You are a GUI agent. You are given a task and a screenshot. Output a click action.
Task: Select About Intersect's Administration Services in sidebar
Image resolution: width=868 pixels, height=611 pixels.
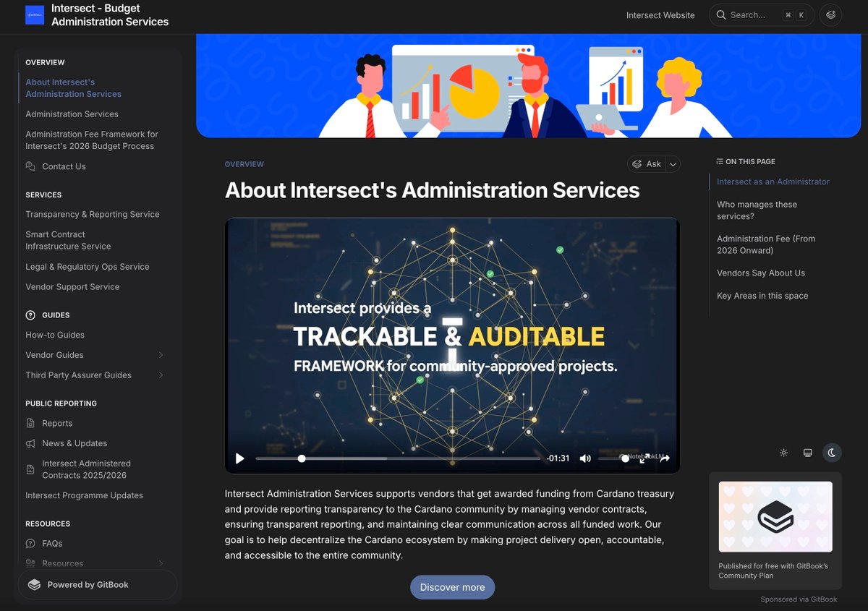(73, 88)
